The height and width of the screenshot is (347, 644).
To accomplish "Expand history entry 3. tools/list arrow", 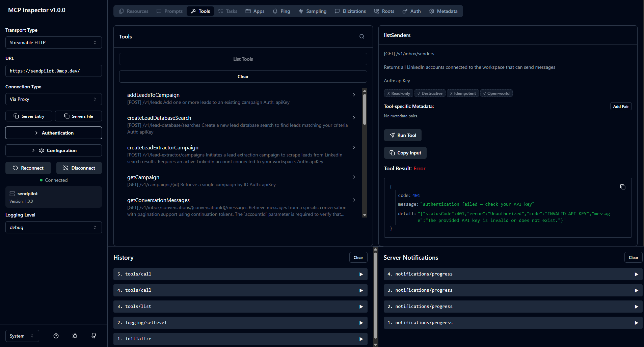I will pos(361,307).
